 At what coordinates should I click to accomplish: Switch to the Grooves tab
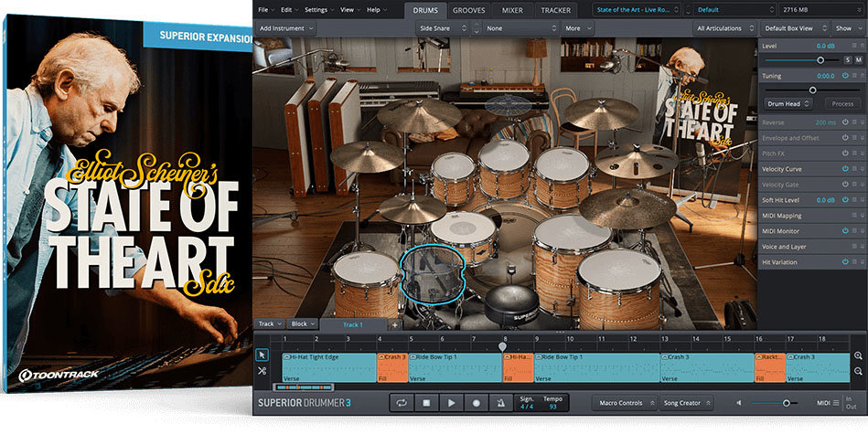[x=468, y=10]
